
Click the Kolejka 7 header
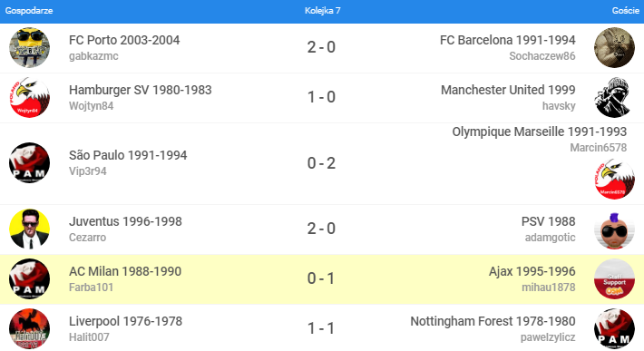(x=322, y=11)
